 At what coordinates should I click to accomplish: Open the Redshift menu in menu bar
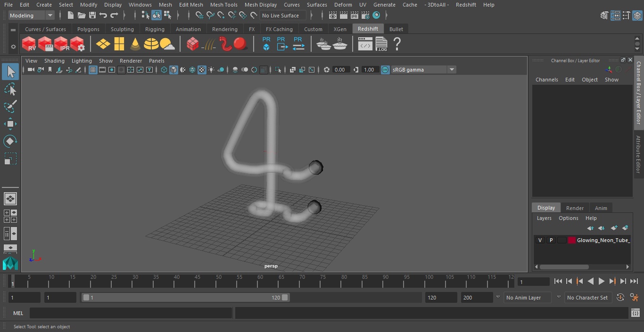pyautogui.click(x=466, y=5)
